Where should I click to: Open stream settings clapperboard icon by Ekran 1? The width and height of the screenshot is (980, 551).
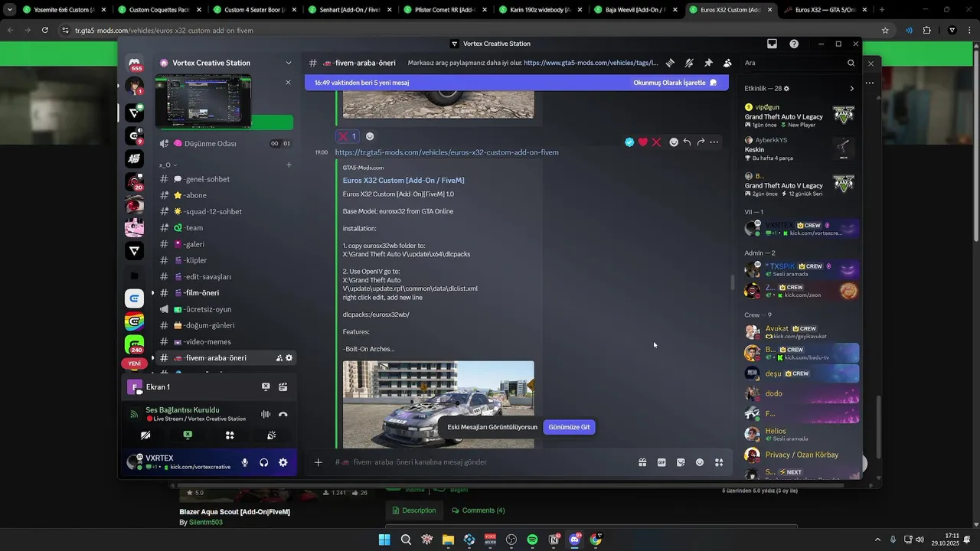283,387
